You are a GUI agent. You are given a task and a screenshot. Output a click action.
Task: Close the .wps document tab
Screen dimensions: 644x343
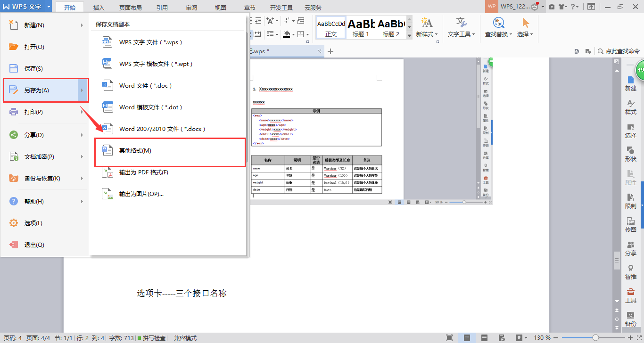[320, 51]
